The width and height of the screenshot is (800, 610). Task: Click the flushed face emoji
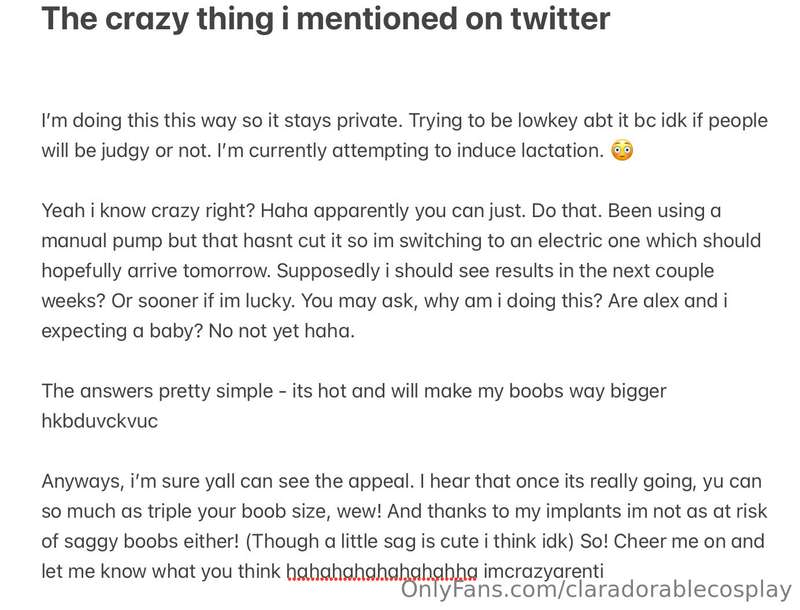pos(622,150)
